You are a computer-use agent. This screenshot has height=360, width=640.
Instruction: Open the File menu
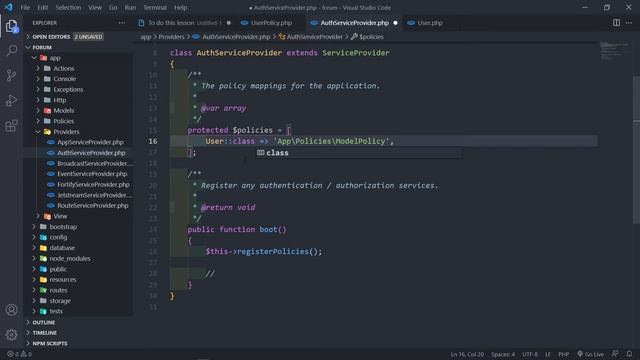click(x=25, y=7)
